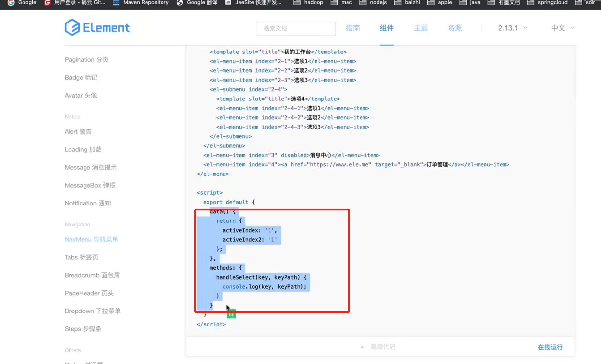Image resolution: width=601 pixels, height=364 pixels.
Task: Open the springcloud bookmark folder
Action: pyautogui.click(x=547, y=3)
